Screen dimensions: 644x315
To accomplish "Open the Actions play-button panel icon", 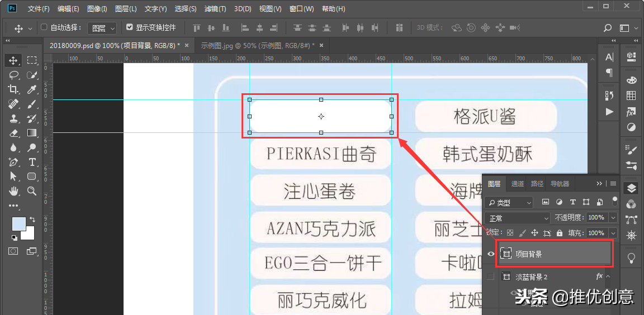I will [609, 112].
